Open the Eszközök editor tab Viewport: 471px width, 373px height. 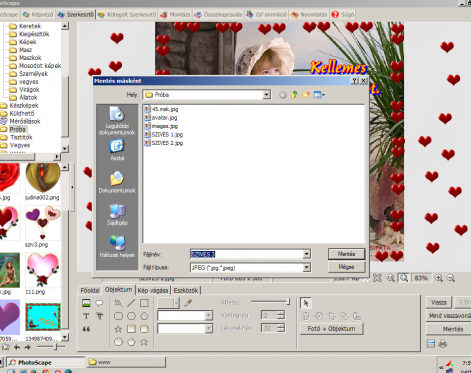coord(186,290)
